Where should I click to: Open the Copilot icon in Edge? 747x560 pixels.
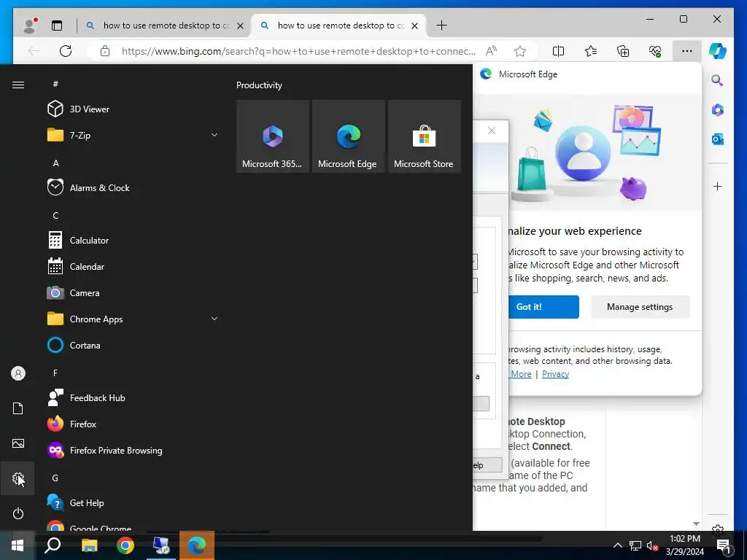coord(718,51)
